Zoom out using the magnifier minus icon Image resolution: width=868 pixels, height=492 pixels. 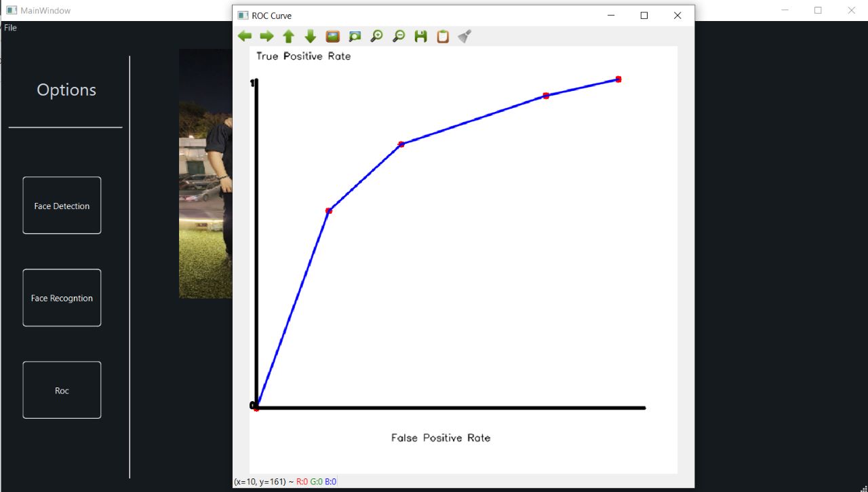[399, 36]
